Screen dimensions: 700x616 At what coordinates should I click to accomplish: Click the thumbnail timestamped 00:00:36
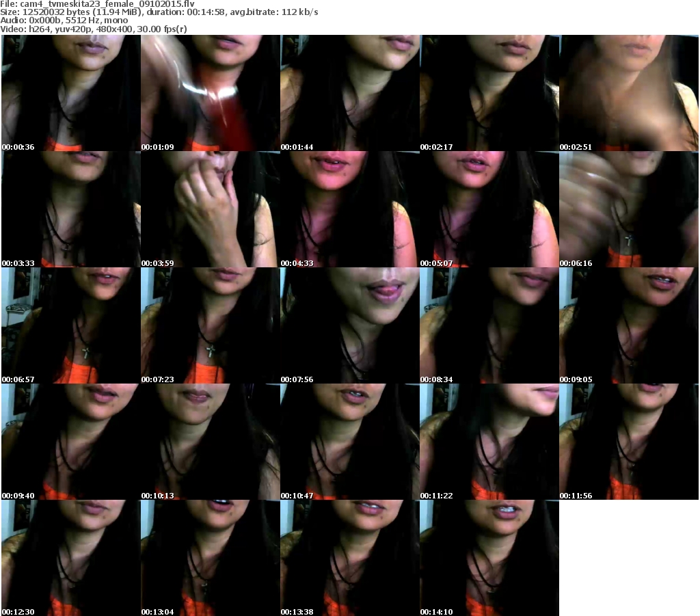[x=71, y=93]
